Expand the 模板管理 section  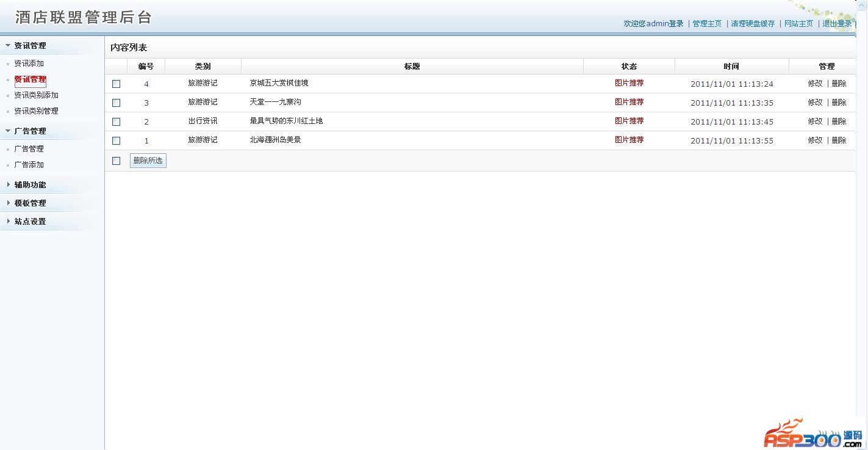[x=30, y=203]
